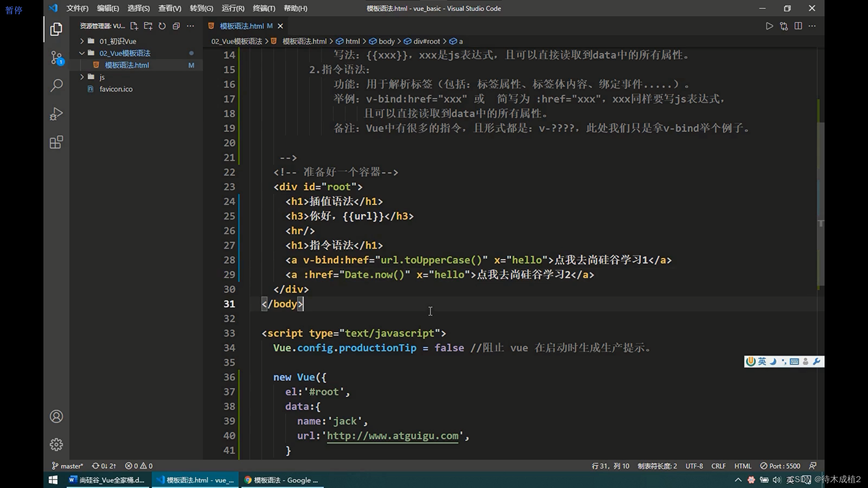This screenshot has height=488, width=868.
Task: Expand the 01_初识Vue folder
Action: (x=136, y=41)
